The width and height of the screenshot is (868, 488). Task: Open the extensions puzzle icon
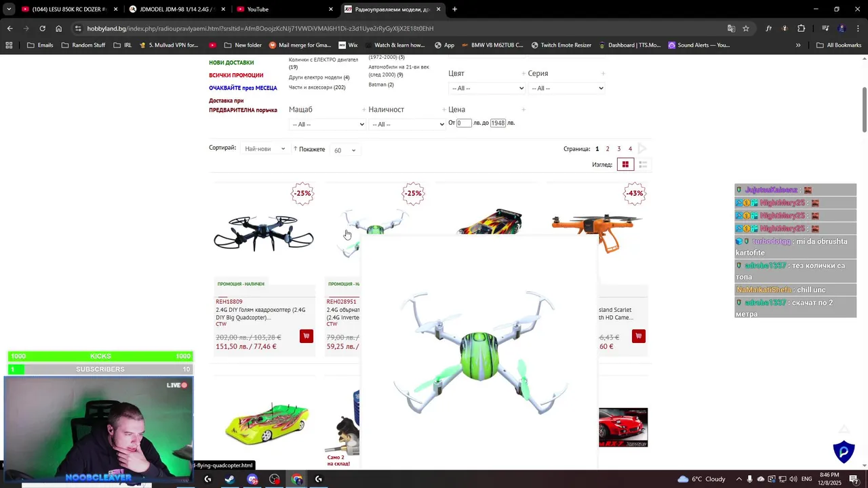pos(802,28)
